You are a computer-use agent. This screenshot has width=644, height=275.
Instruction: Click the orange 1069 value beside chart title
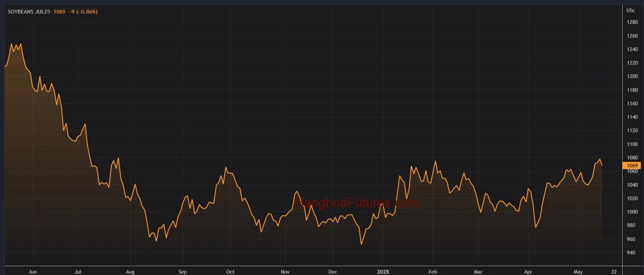pyautogui.click(x=59, y=12)
